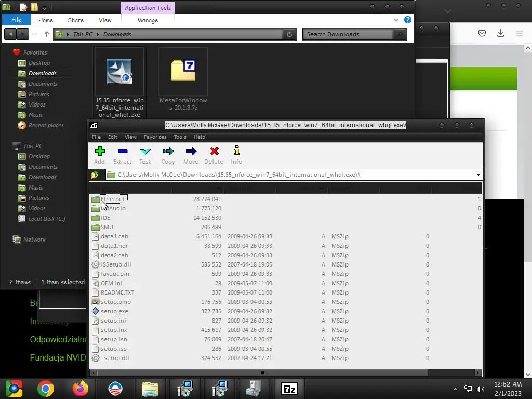Image resolution: width=532 pixels, height=399 pixels.
Task: Click This PC in the breadcrumb path
Action: [x=83, y=34]
